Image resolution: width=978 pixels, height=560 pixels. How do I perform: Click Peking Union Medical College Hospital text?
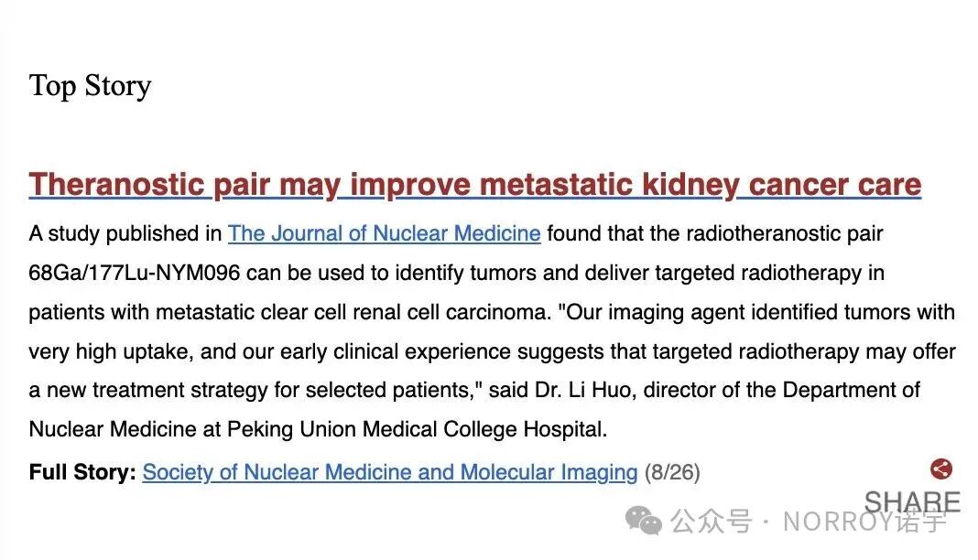click(417, 429)
